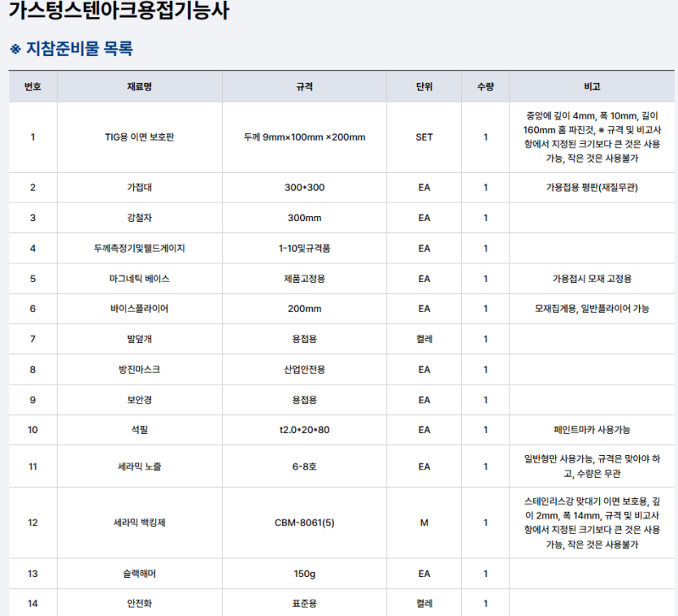Click the EA unit in 방진마스크 row

(425, 369)
